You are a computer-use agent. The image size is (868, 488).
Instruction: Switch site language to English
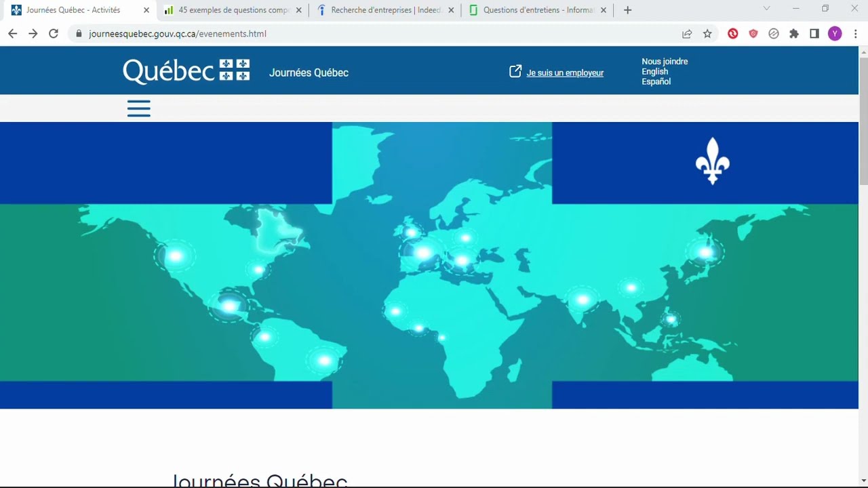point(654,71)
